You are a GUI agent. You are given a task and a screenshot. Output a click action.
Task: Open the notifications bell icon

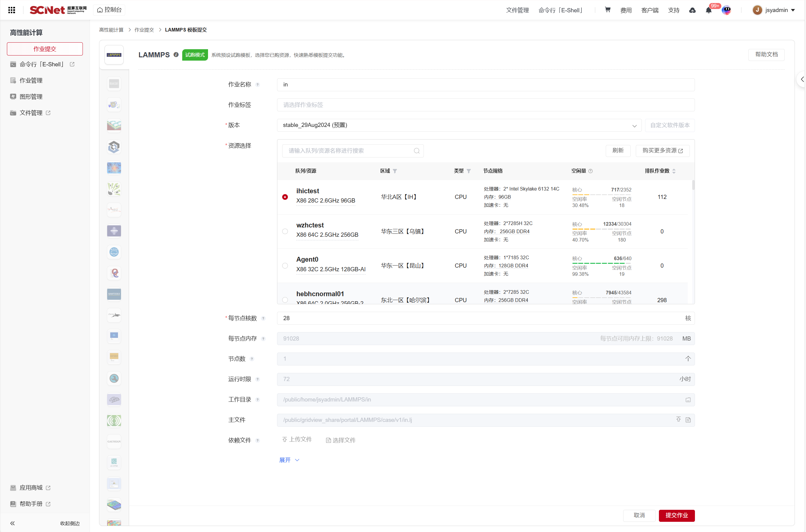(709, 10)
